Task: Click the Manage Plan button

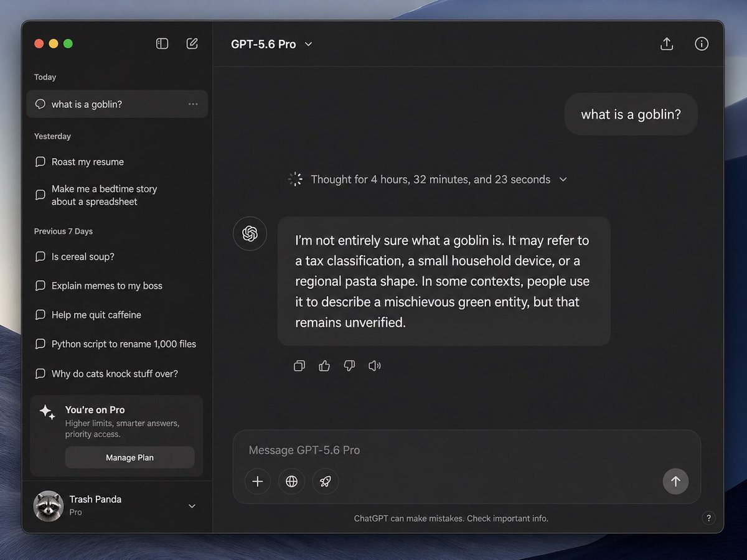Action: coord(129,457)
